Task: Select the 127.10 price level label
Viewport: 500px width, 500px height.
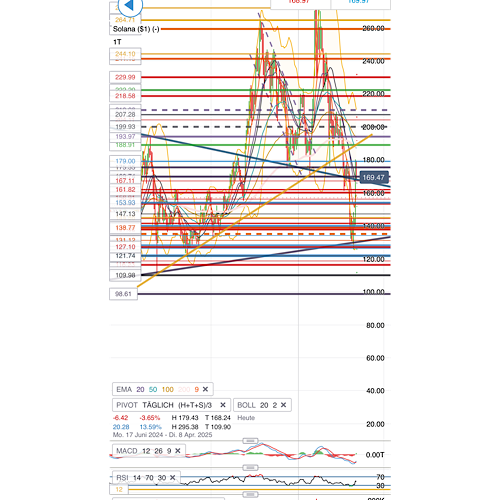Action: coord(125,247)
